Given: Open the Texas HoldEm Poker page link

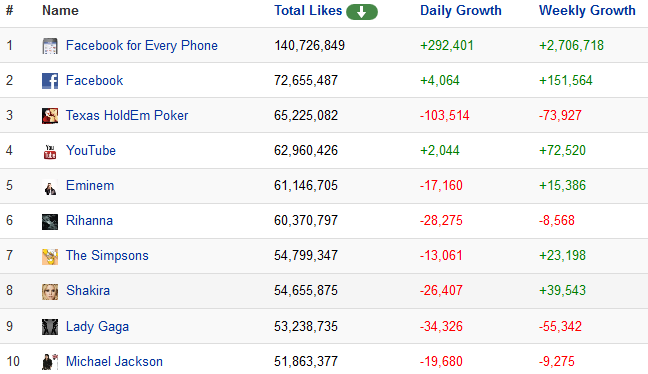Looking at the screenshot, I should pyautogui.click(x=127, y=115).
